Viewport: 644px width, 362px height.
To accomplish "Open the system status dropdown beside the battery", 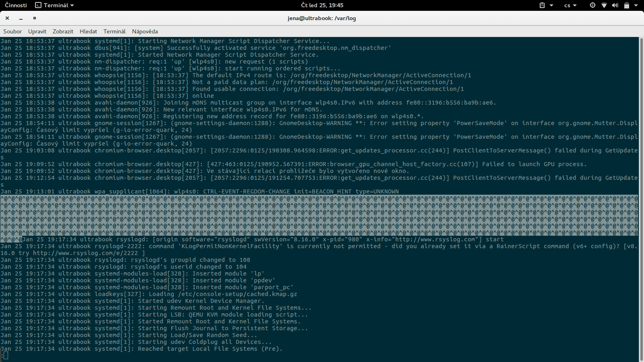I will click(636, 5).
